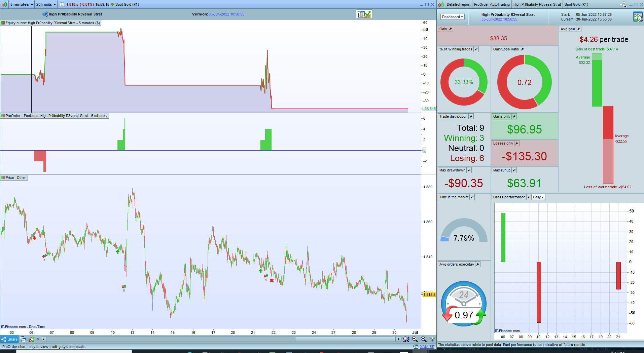644x353 pixels.
Task: Click the Gains only wrench icon
Action: (x=514, y=116)
